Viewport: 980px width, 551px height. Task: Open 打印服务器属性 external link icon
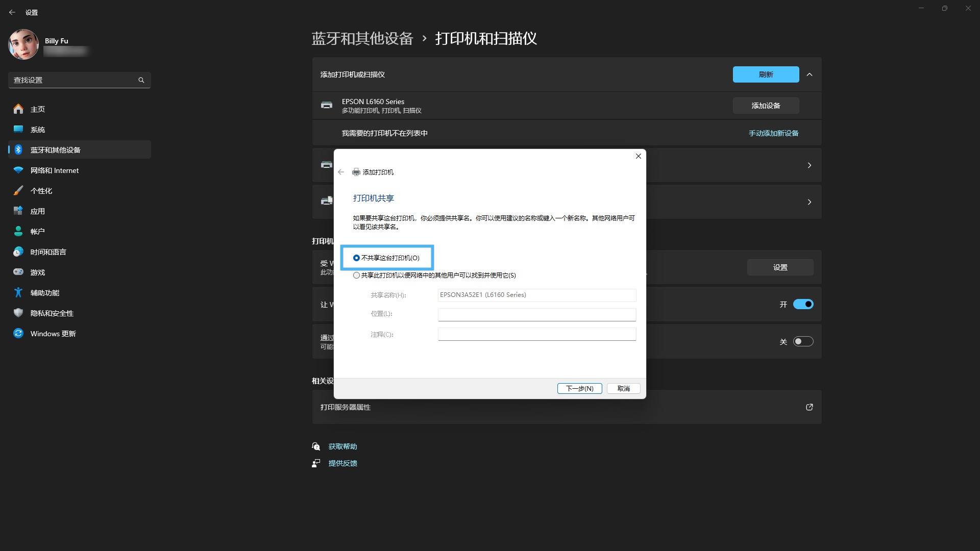[810, 407]
